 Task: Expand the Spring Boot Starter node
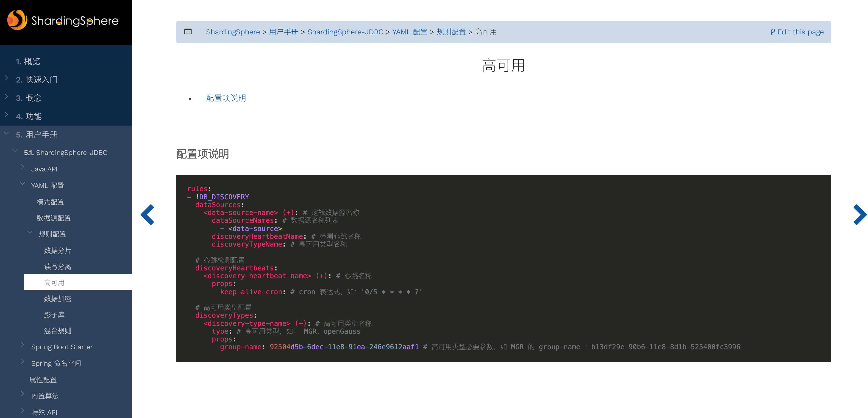(22, 345)
